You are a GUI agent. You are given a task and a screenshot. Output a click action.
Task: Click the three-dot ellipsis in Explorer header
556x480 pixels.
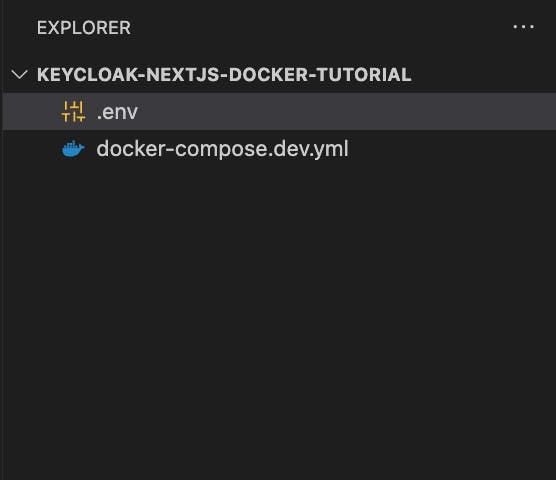(x=523, y=27)
